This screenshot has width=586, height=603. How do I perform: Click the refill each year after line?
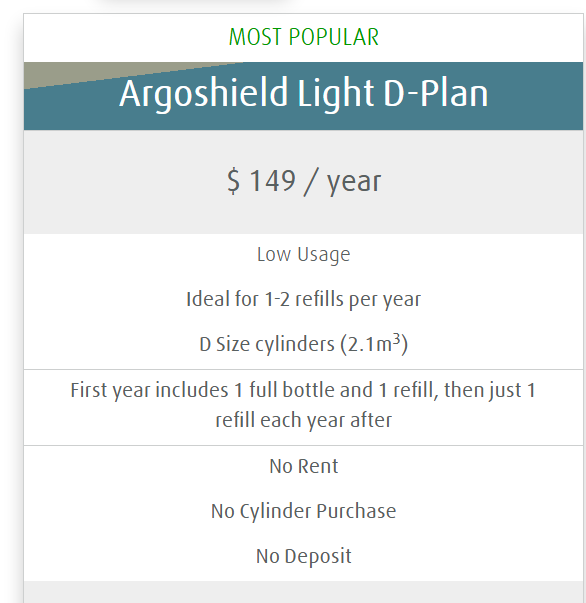pyautogui.click(x=303, y=420)
